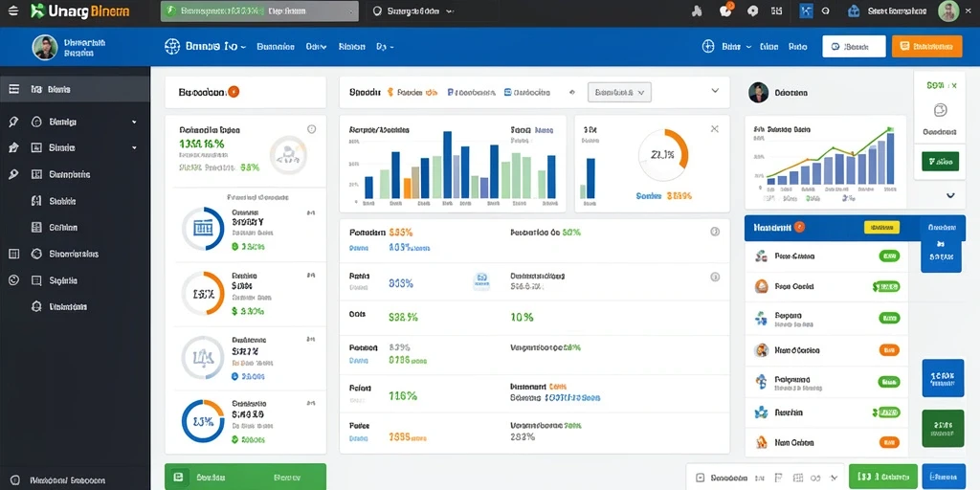The width and height of the screenshot is (980, 490).
Task: Click the orange chat notification icon in top bar
Action: 726,11
